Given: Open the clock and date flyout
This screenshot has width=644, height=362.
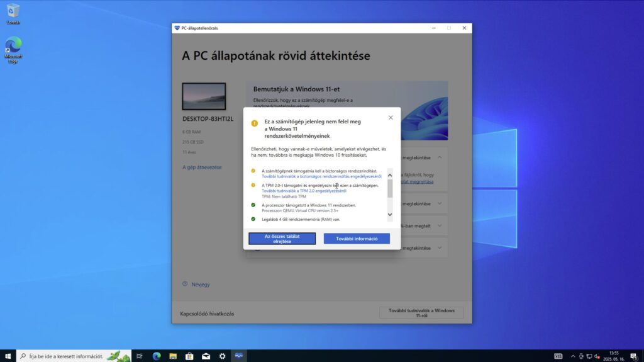Looking at the screenshot, I should (x=614, y=356).
